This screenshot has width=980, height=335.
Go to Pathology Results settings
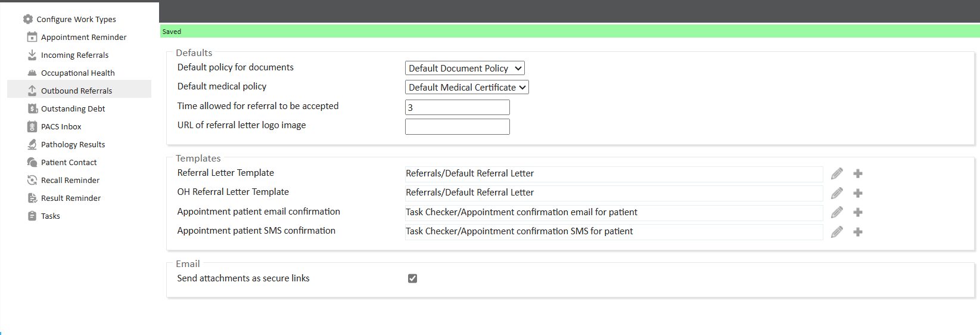click(x=73, y=144)
